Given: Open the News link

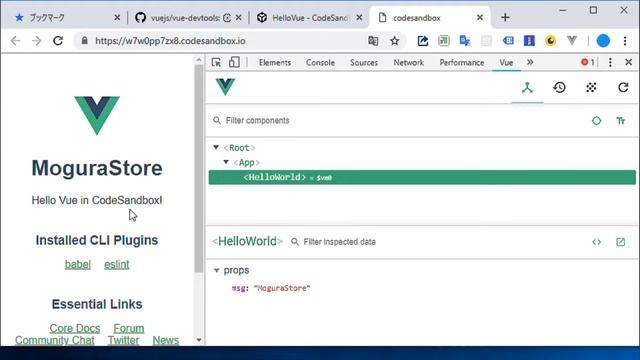Looking at the screenshot, I should pos(166,340).
